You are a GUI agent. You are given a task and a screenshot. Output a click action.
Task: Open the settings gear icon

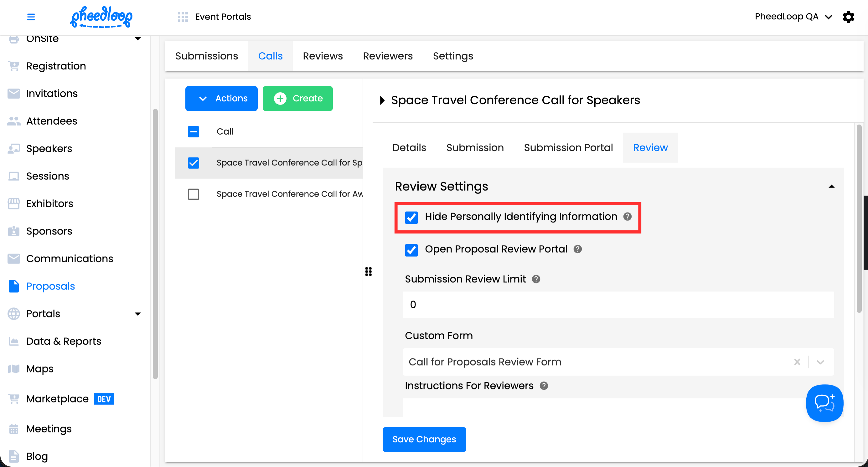(x=849, y=17)
